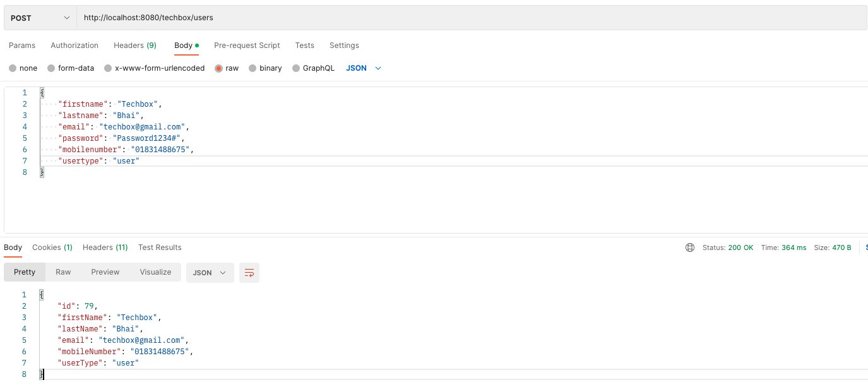Collapse request JSON at opening brace
868x387 pixels.
point(42,93)
